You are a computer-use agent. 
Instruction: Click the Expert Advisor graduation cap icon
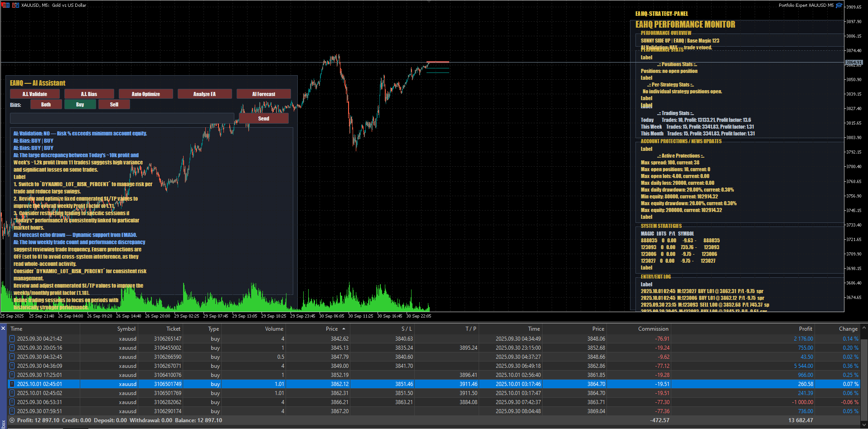839,5
